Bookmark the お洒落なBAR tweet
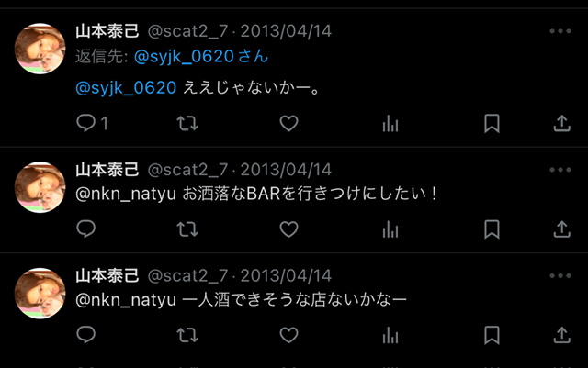588x368 pixels. [492, 229]
